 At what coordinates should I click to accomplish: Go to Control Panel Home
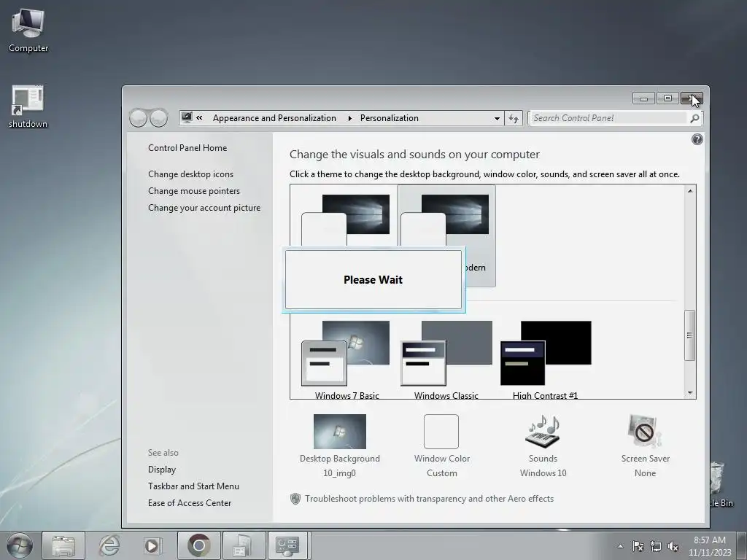[x=187, y=147]
